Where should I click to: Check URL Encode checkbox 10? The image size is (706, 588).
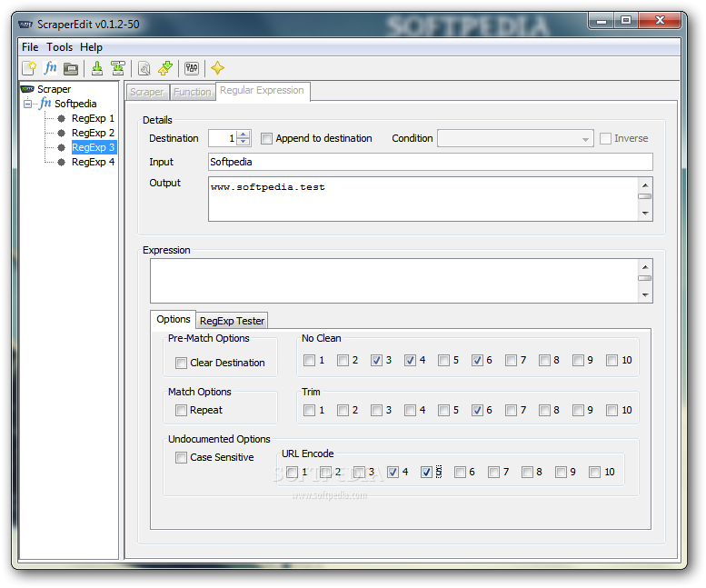pos(595,472)
